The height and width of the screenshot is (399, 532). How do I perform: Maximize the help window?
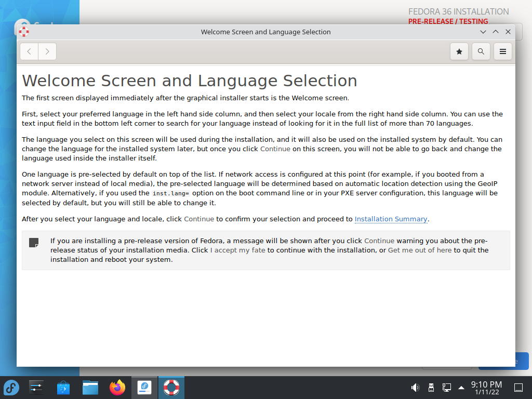click(x=496, y=32)
